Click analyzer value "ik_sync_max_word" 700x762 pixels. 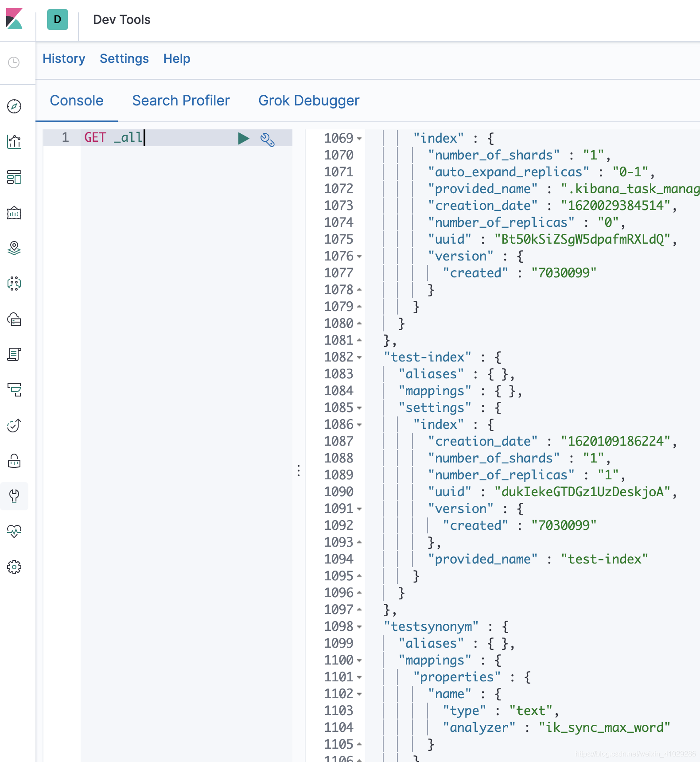click(x=605, y=727)
